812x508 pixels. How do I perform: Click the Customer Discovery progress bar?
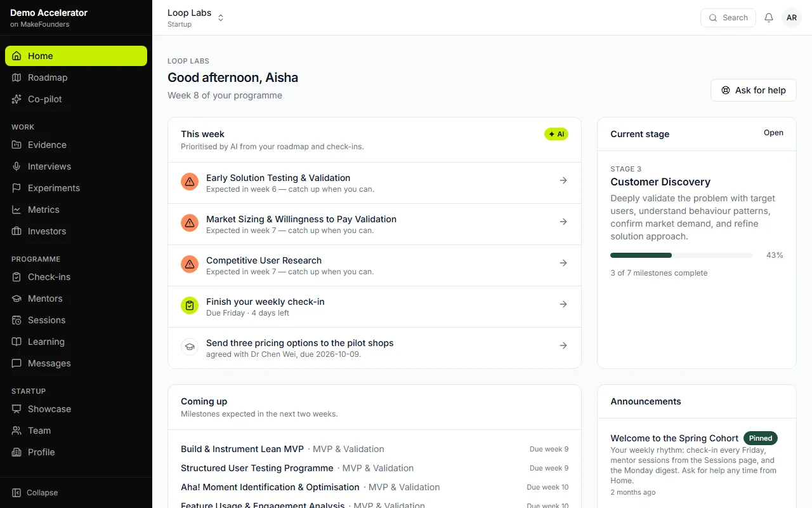[682, 255]
